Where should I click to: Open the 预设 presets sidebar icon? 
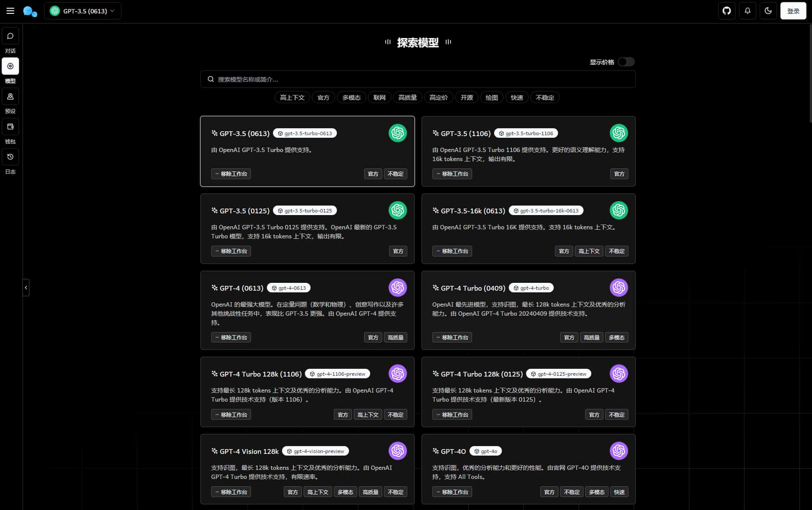pyautogui.click(x=10, y=96)
